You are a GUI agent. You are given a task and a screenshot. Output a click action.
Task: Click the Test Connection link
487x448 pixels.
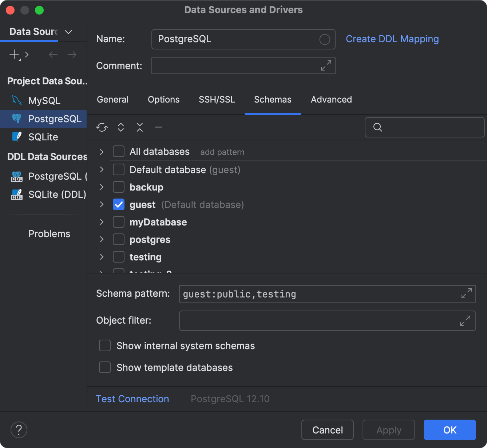(x=132, y=399)
